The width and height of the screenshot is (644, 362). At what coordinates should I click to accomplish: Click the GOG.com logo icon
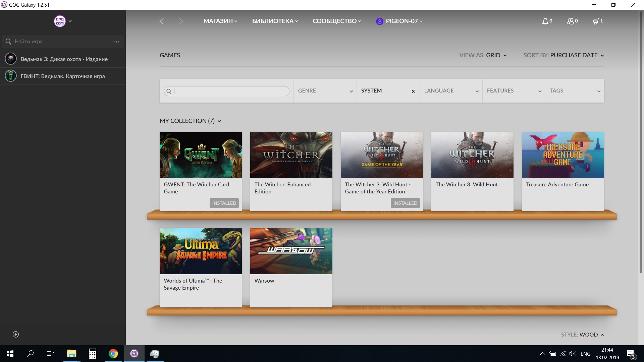pyautogui.click(x=60, y=21)
